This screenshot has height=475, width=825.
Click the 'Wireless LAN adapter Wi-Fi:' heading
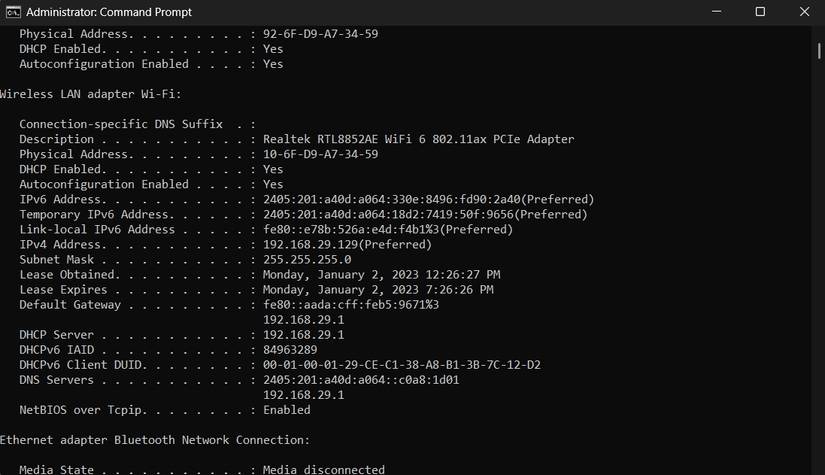coord(90,94)
